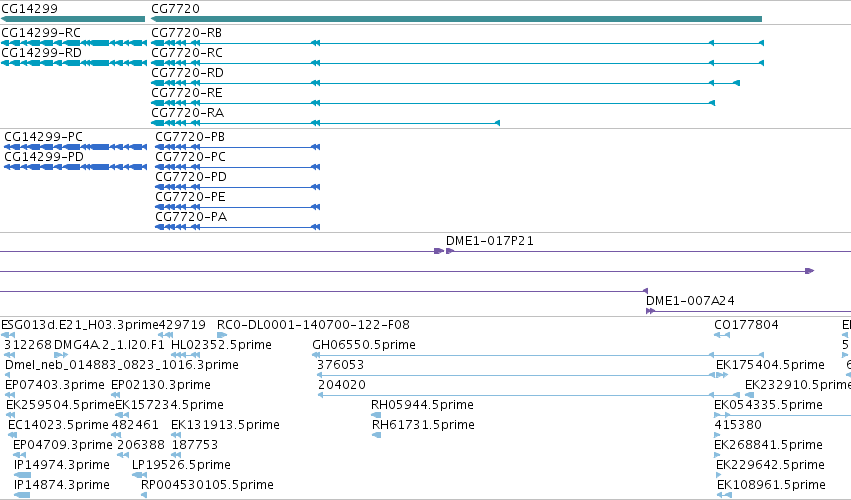Select transcript CG7720-RC
The height and width of the screenshot is (500, 851).
[x=187, y=53]
